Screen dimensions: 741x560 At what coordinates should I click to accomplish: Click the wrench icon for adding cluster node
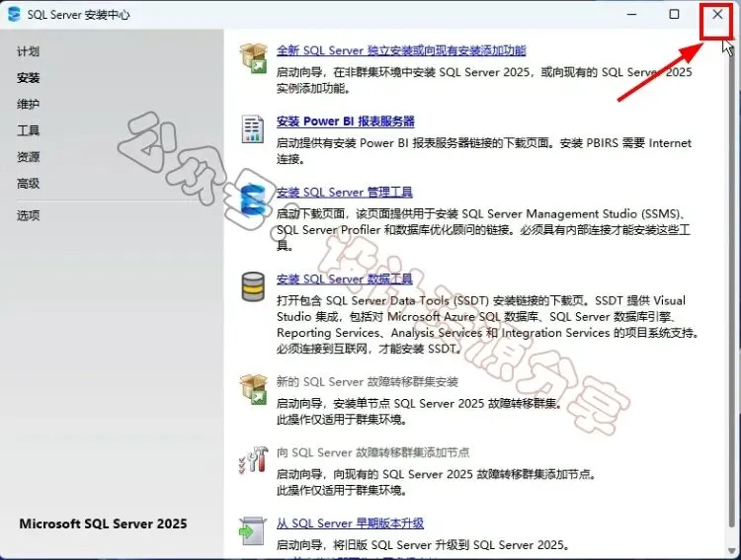(253, 459)
